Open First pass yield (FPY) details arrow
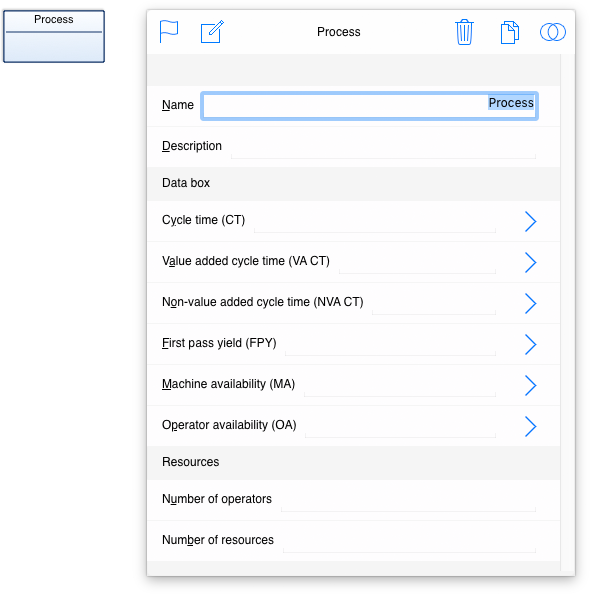This screenshot has width=590, height=594. (x=531, y=344)
